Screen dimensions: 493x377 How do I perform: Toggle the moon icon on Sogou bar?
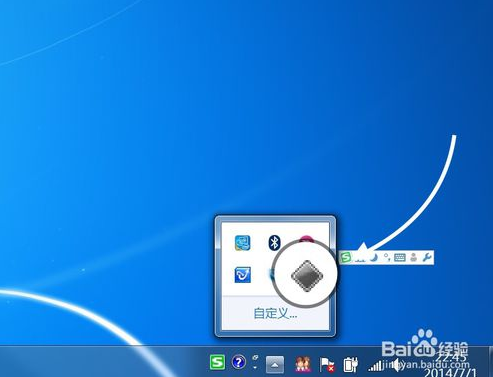[x=374, y=257]
